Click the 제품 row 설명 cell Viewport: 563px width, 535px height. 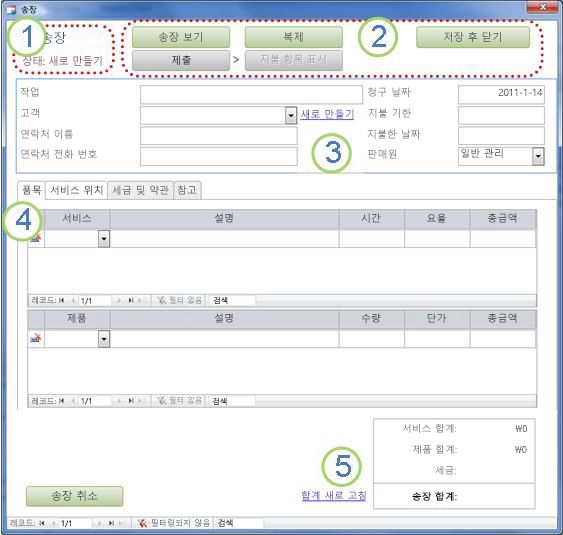pos(224,339)
